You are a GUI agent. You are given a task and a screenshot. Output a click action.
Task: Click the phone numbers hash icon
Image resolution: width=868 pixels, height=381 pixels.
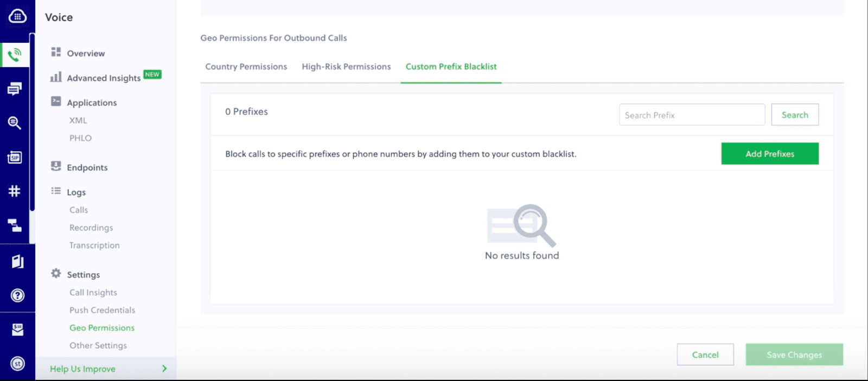[x=15, y=191]
